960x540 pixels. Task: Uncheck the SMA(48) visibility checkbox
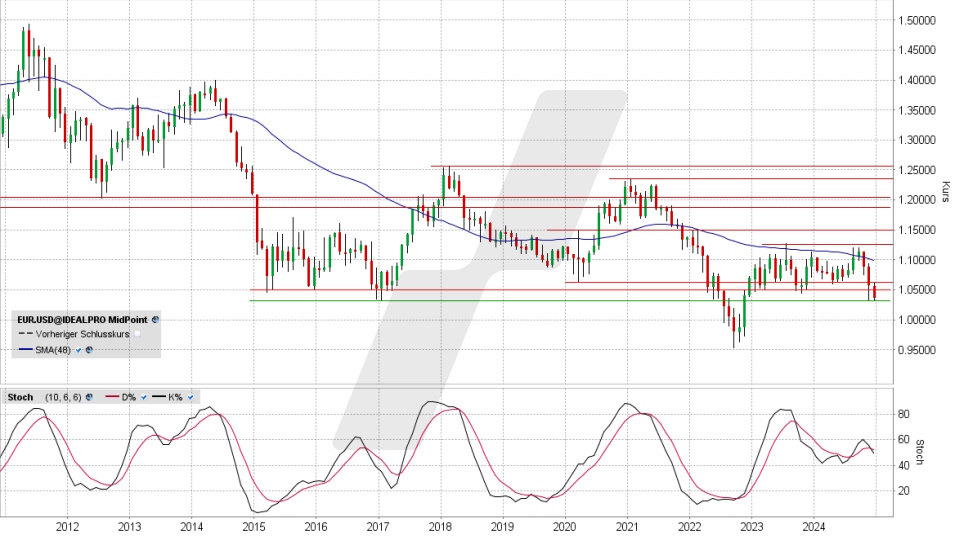78,350
